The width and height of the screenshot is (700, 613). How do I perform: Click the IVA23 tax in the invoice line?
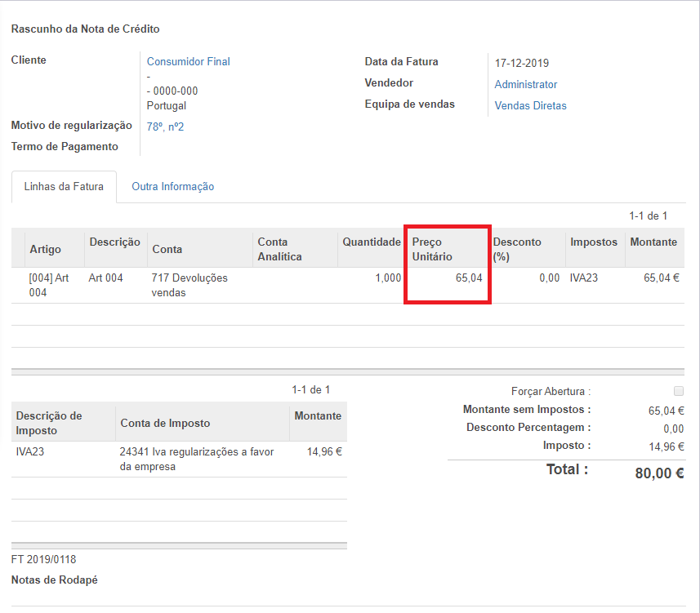pyautogui.click(x=583, y=278)
